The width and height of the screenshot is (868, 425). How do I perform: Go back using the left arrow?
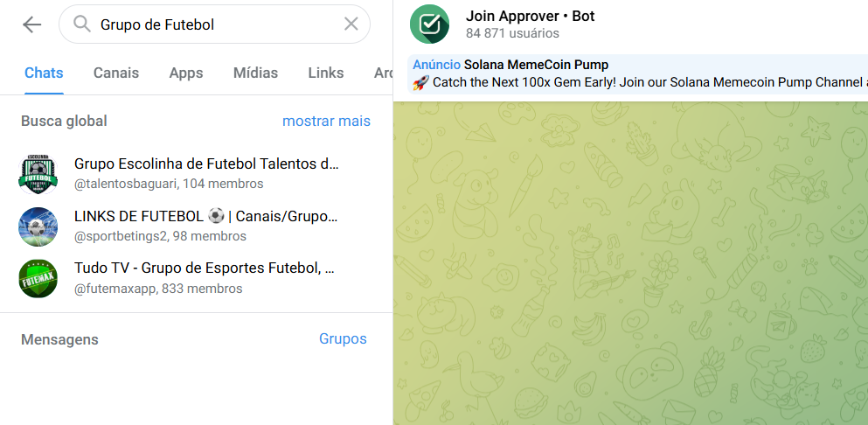[x=31, y=24]
